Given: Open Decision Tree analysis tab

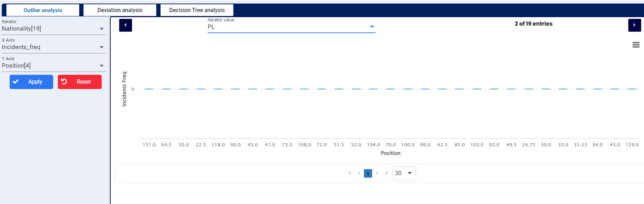Looking at the screenshot, I should pos(197,10).
